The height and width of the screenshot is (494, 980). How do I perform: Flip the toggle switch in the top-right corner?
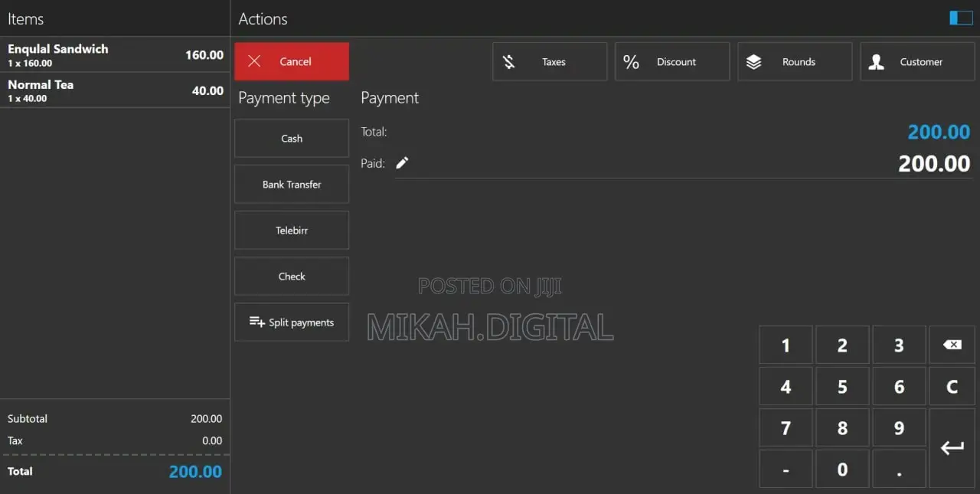coord(960,17)
